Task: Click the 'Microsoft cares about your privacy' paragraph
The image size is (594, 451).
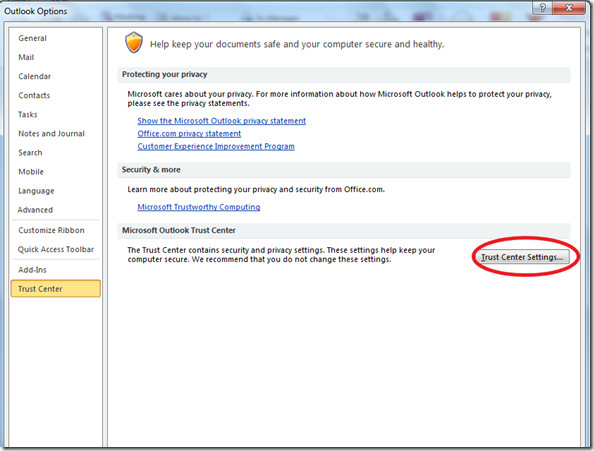Action: click(x=339, y=98)
